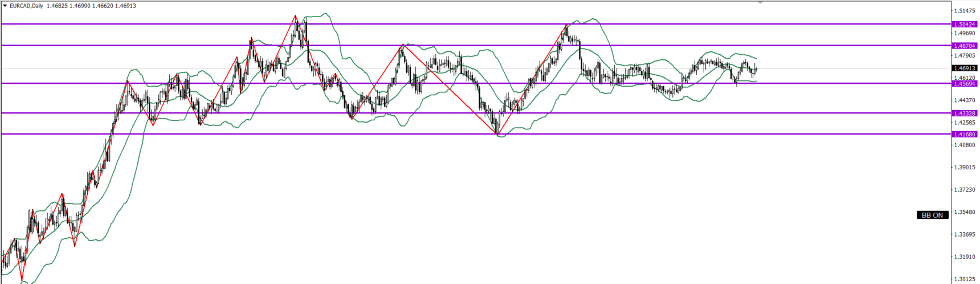Click the open price 1.46825 in header
This screenshot has width=980, height=284.
58,6
